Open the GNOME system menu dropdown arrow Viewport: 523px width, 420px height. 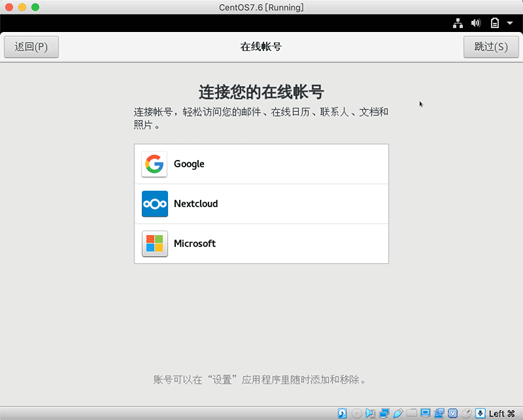pyautogui.click(x=509, y=22)
